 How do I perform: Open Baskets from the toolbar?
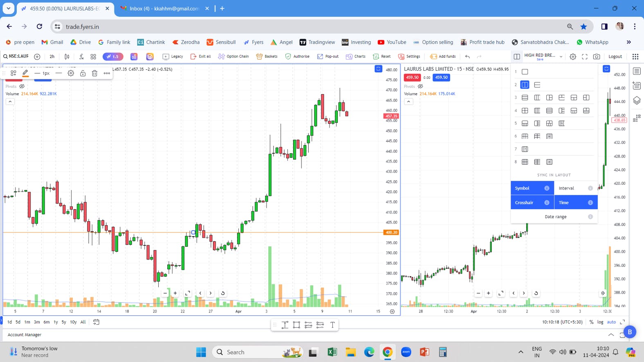[267, 56]
